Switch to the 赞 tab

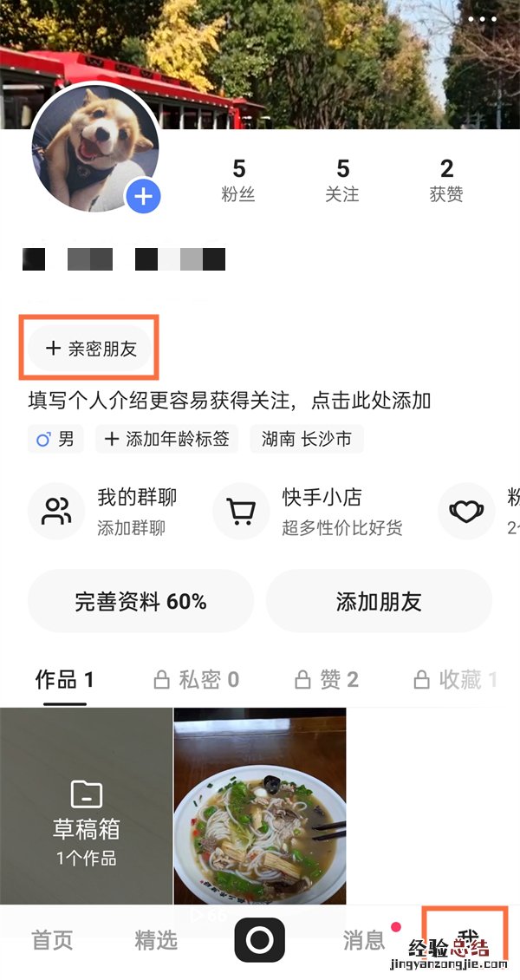pos(327,679)
